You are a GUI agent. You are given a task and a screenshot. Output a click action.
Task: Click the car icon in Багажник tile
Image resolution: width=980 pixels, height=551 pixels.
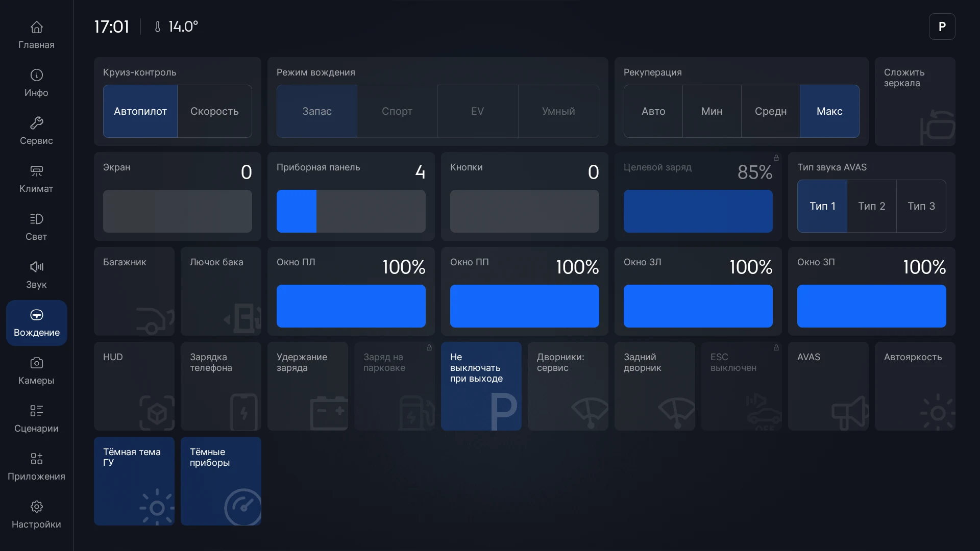click(155, 320)
